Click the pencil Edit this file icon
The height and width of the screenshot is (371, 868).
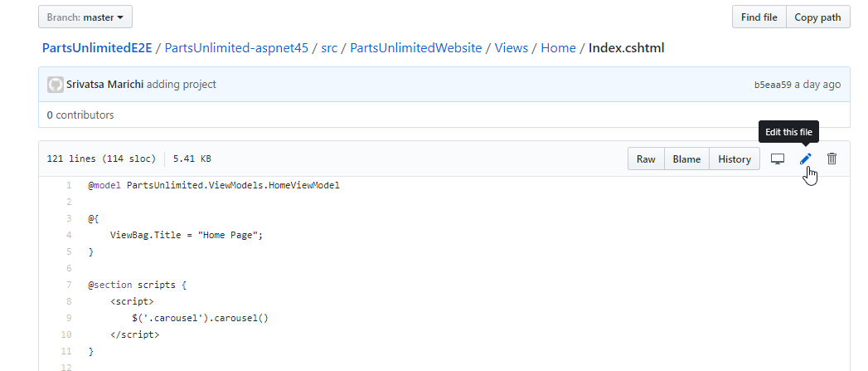pyautogui.click(x=806, y=159)
